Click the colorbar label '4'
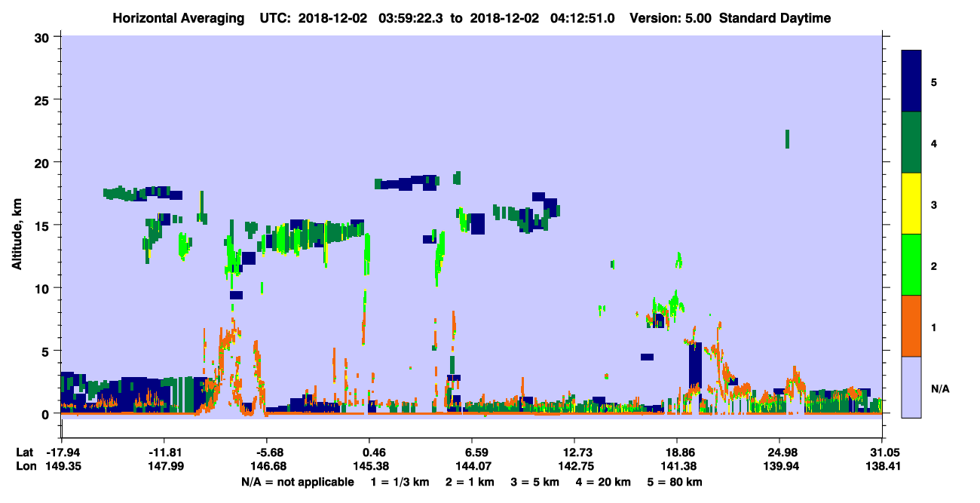The width and height of the screenshot is (980, 503). (933, 143)
